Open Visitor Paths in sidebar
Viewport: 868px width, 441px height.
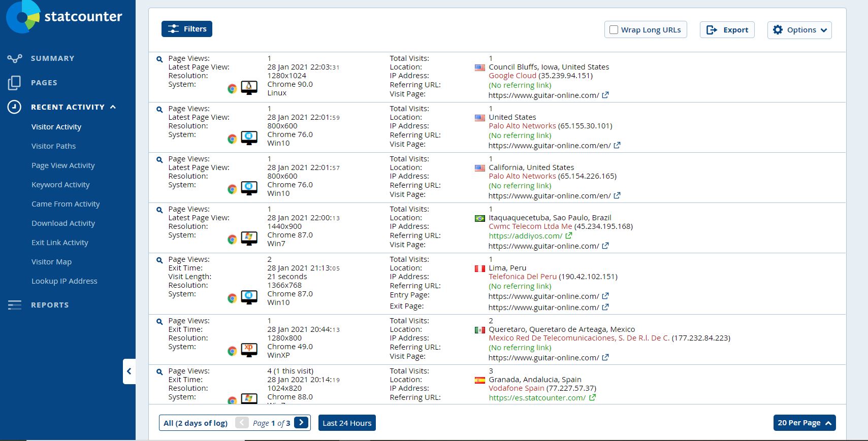point(53,146)
